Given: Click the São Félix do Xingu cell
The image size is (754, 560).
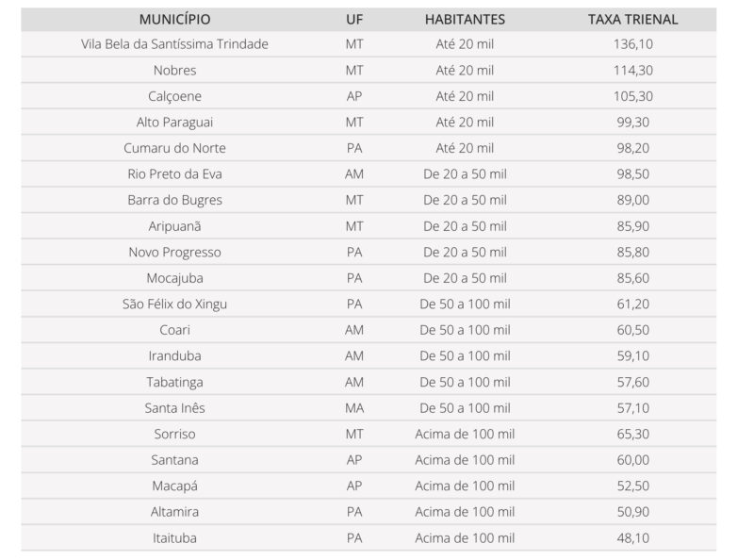Looking at the screenshot, I should pyautogui.click(x=174, y=305).
